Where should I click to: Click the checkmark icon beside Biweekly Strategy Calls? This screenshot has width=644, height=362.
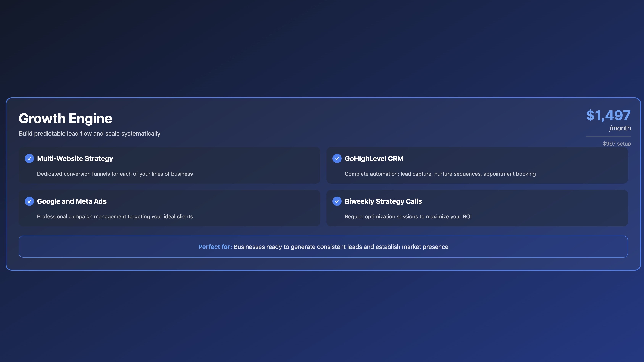pyautogui.click(x=337, y=201)
